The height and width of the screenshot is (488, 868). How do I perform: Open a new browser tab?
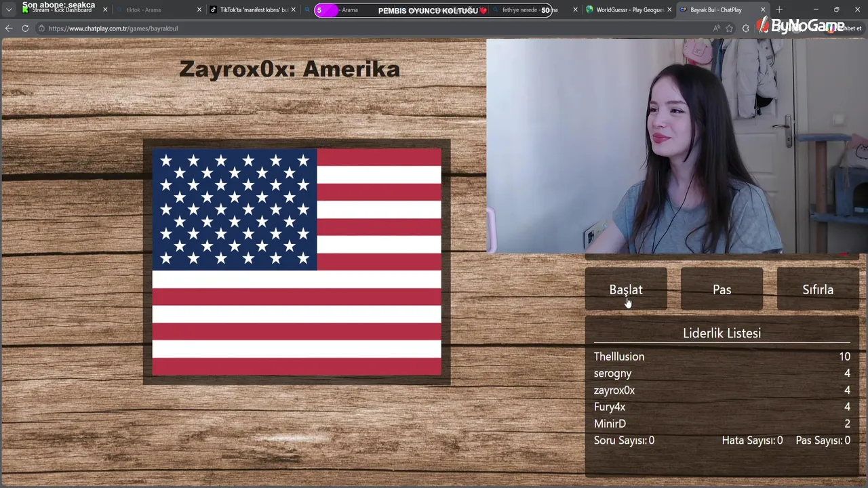click(x=779, y=9)
